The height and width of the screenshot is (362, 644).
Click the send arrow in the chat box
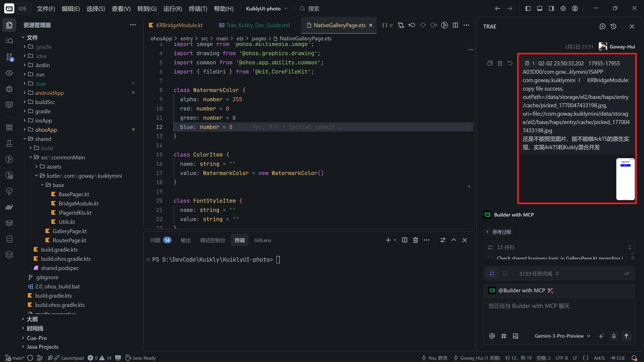click(x=626, y=336)
